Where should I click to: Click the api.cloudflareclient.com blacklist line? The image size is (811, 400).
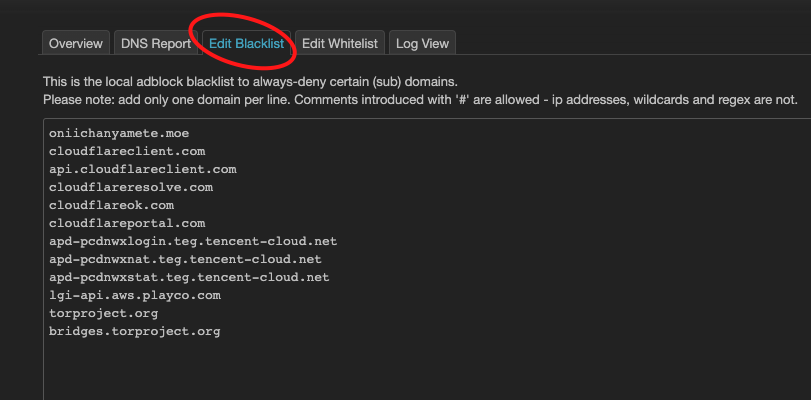[143, 169]
